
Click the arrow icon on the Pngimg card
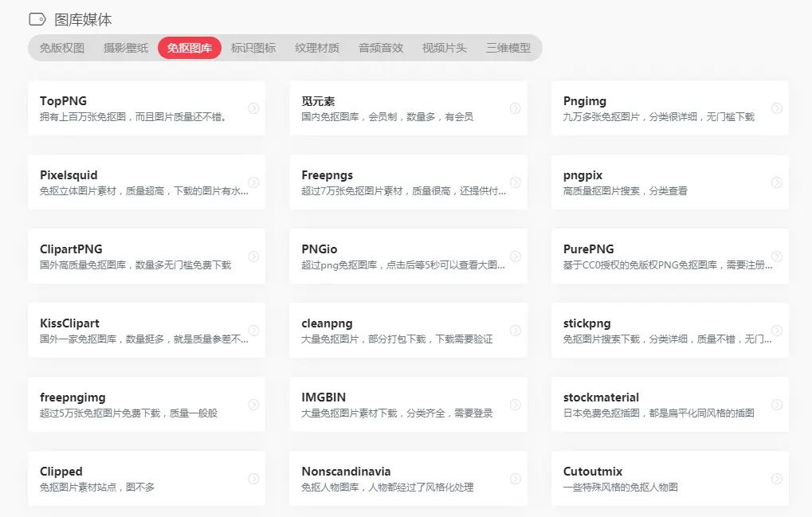tap(776, 108)
